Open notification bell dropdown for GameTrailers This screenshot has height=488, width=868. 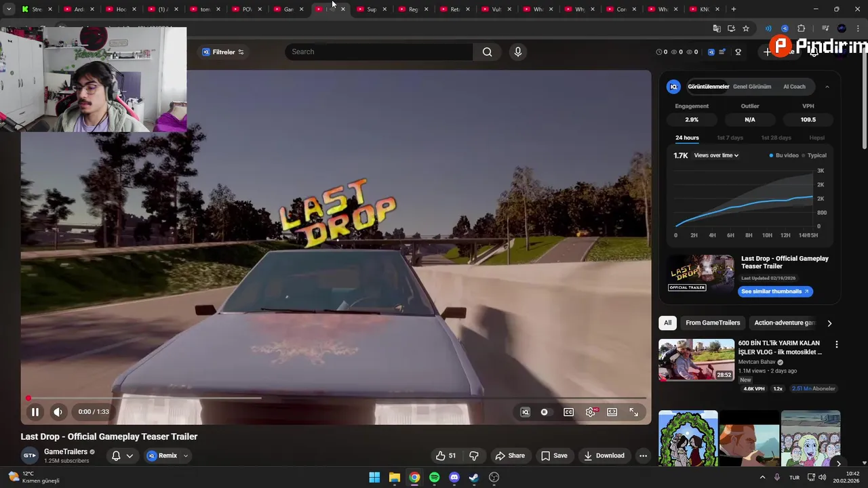coord(122,455)
